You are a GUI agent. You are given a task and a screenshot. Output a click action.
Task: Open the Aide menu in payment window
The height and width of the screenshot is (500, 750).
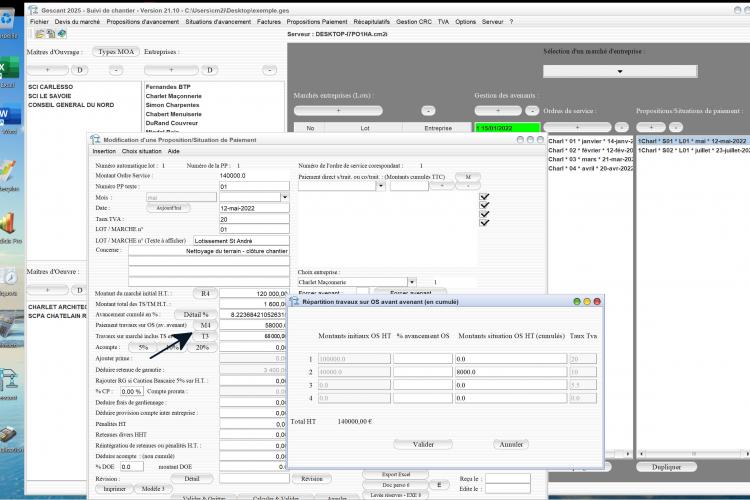[x=174, y=151]
